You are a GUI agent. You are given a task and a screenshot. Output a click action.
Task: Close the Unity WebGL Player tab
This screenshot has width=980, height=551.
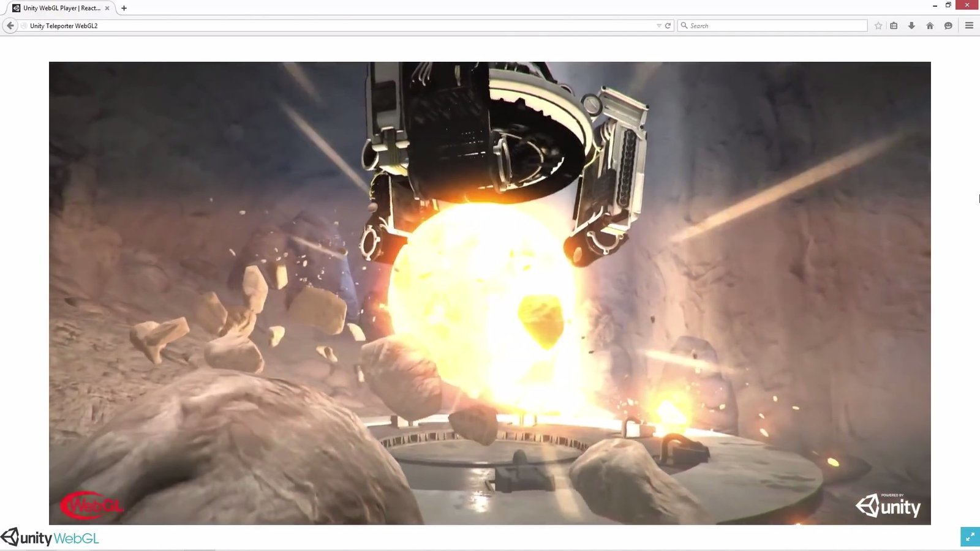click(107, 8)
